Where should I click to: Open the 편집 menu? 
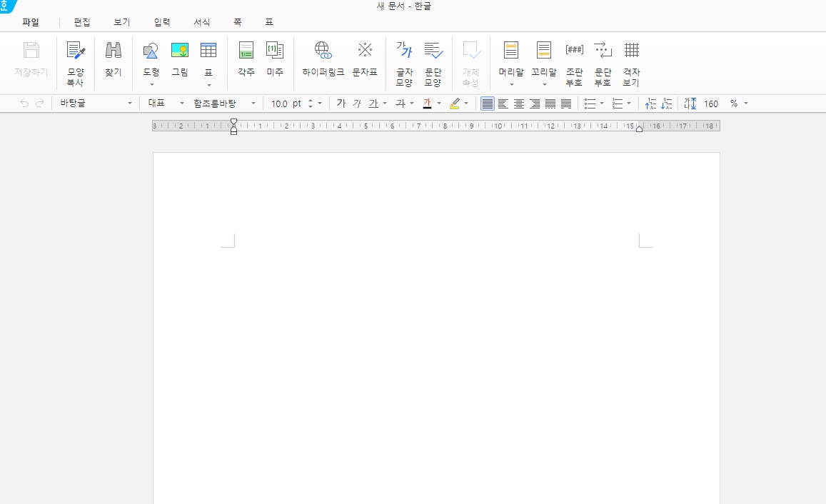click(81, 22)
